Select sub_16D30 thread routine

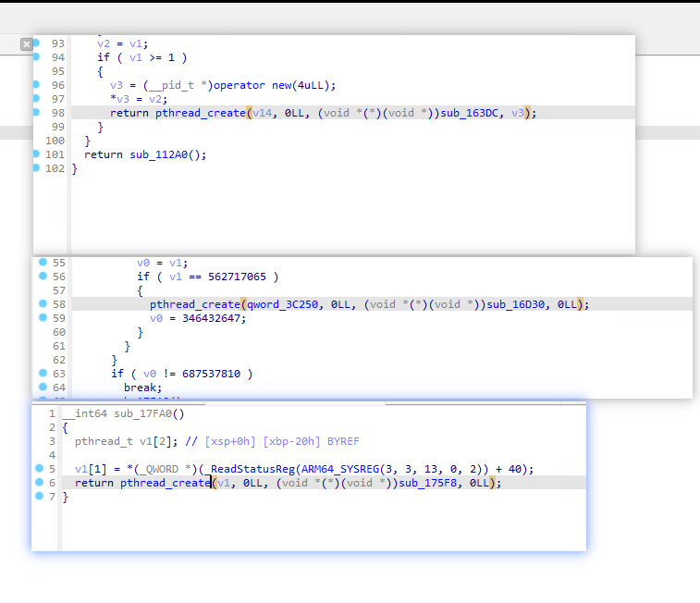(x=516, y=304)
